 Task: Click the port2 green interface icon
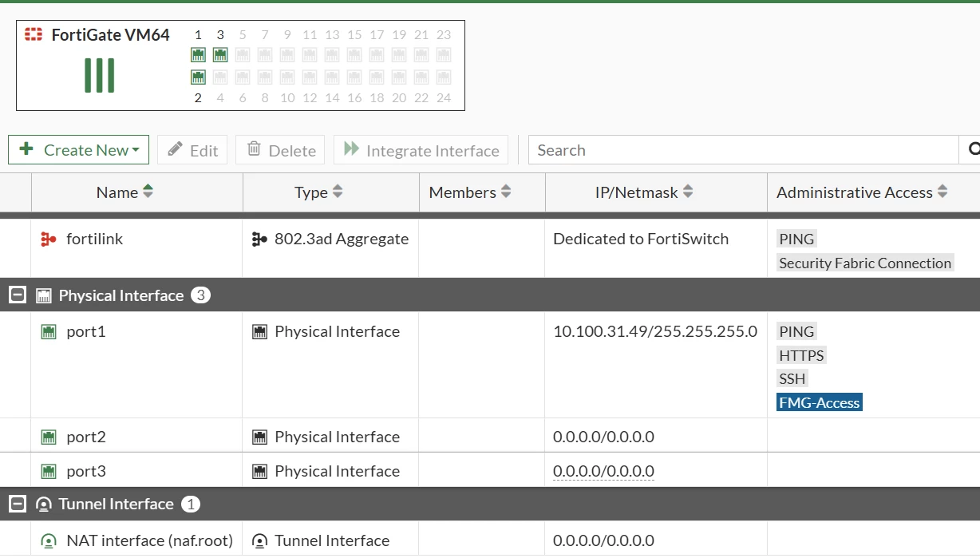pyautogui.click(x=49, y=437)
